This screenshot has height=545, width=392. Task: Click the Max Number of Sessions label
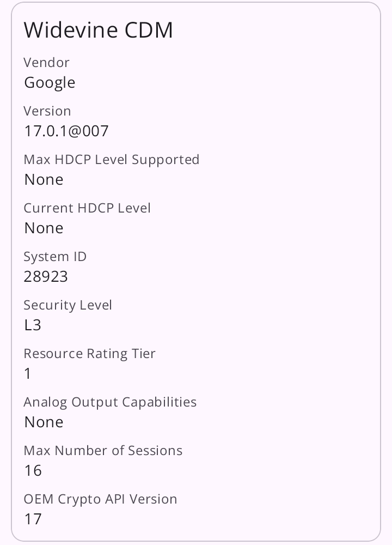103,451
